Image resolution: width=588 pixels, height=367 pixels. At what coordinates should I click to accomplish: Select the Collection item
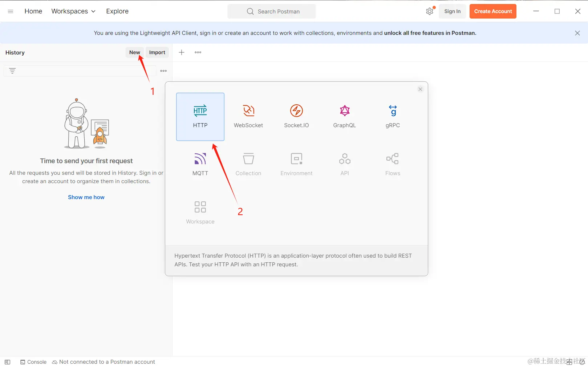click(248, 165)
